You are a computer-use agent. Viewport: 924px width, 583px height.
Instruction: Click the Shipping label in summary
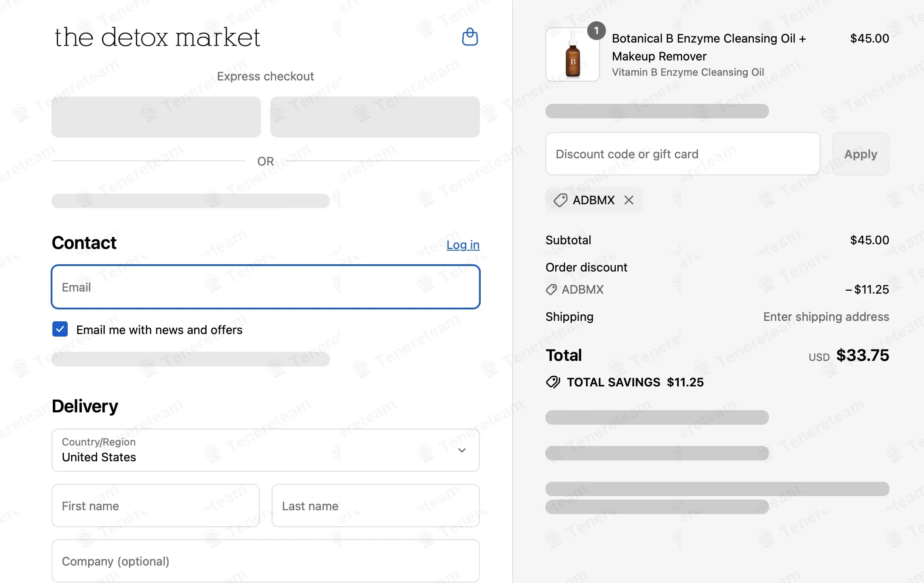(x=569, y=317)
